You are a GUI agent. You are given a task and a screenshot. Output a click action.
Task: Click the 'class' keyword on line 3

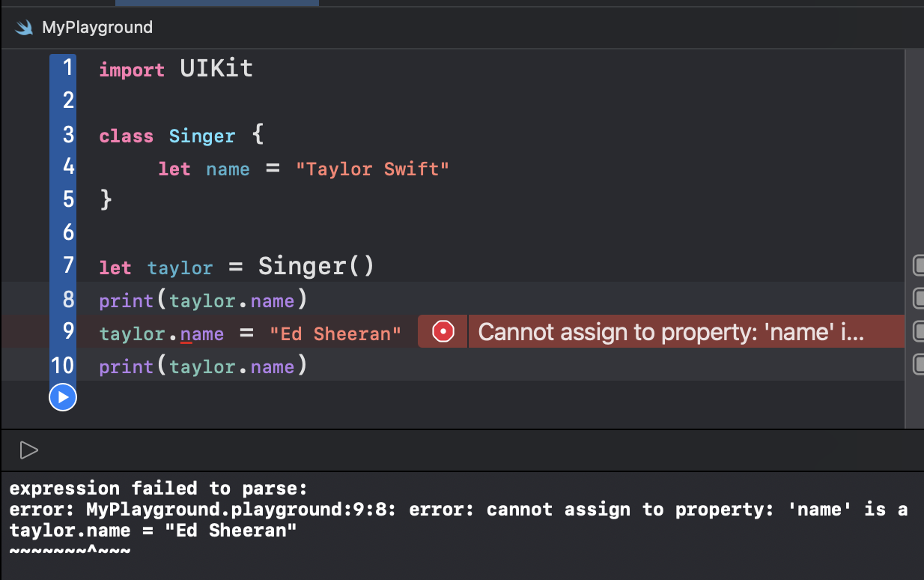(126, 136)
